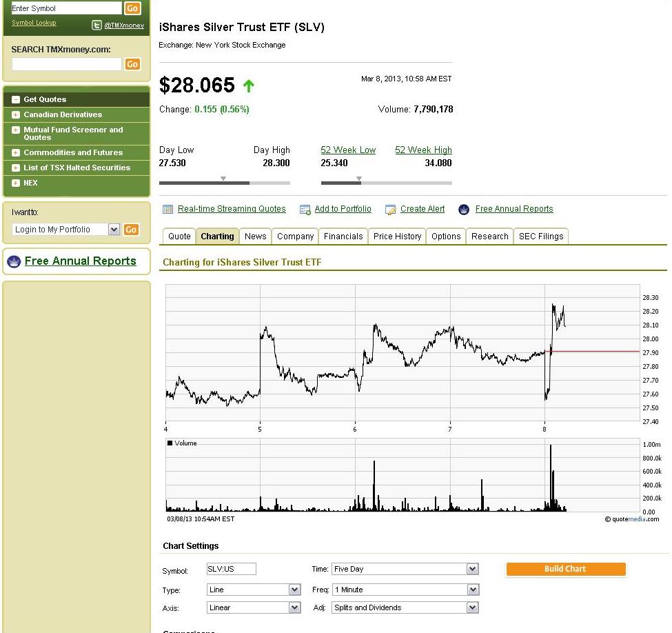Focus the Enter Symbol input field

click(x=66, y=8)
